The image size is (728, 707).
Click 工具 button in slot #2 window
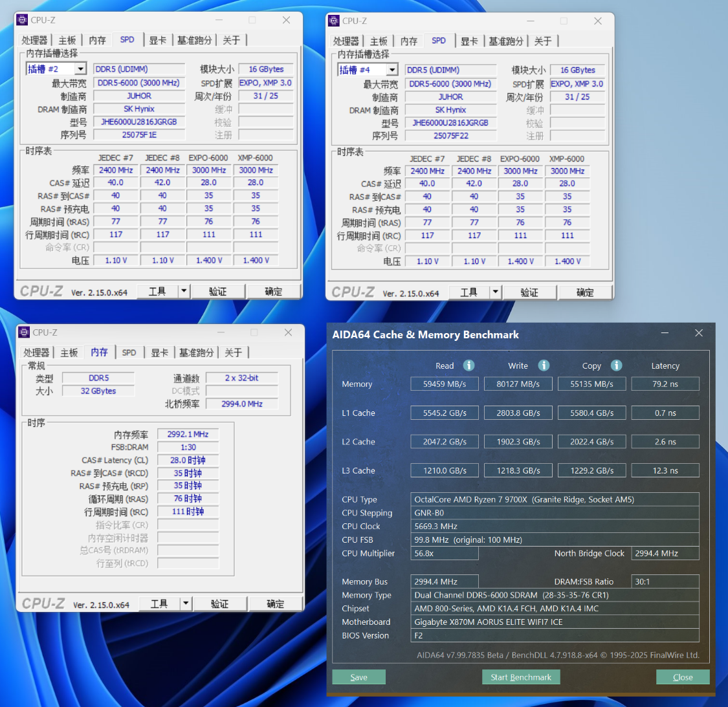pyautogui.click(x=157, y=291)
